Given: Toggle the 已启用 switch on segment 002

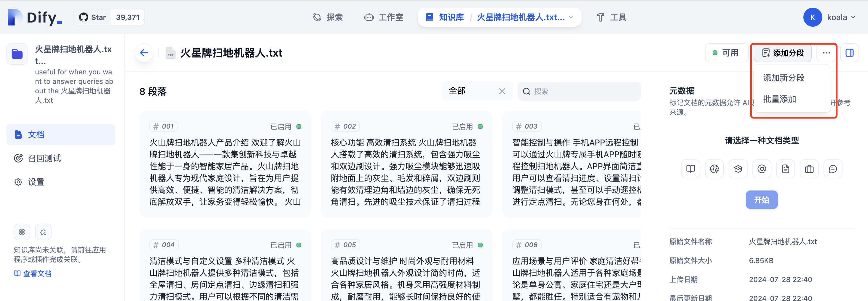Looking at the screenshot, I should (481, 126).
